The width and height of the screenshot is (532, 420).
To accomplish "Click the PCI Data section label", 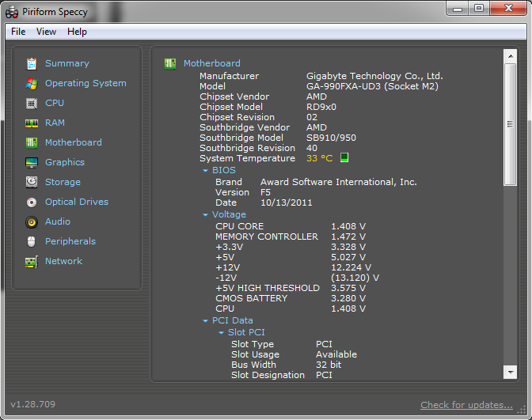I will pyautogui.click(x=233, y=320).
